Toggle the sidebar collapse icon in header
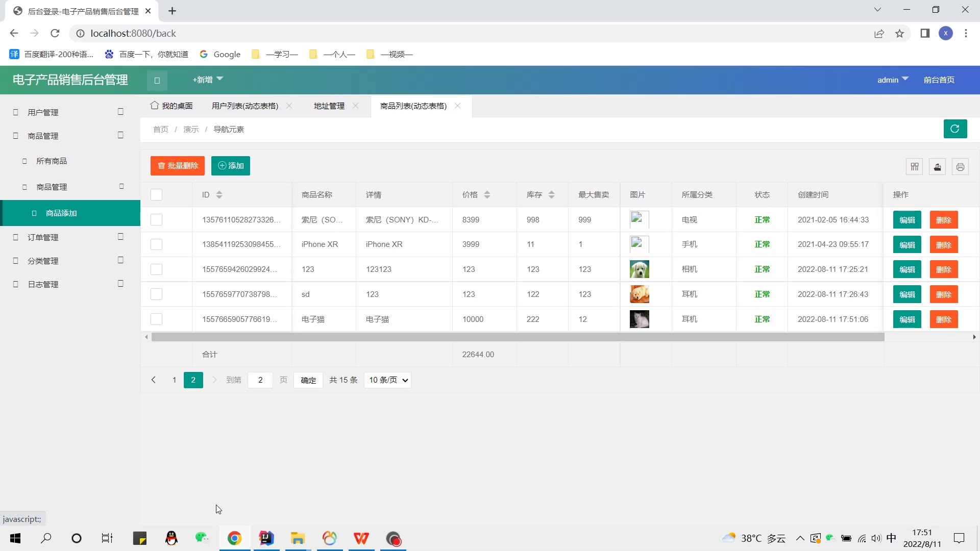This screenshot has width=980, height=551. (x=157, y=80)
